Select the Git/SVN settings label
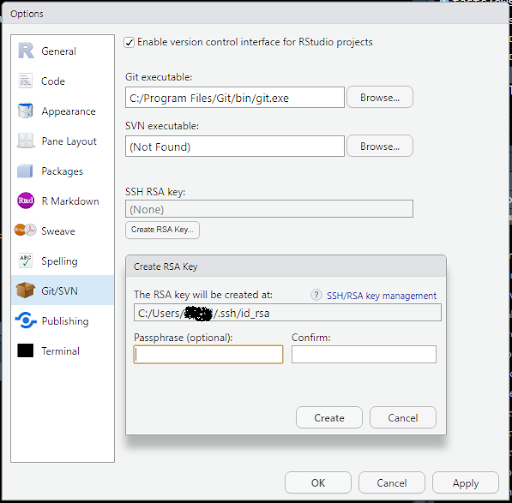The width and height of the screenshot is (512, 503). [x=59, y=291]
